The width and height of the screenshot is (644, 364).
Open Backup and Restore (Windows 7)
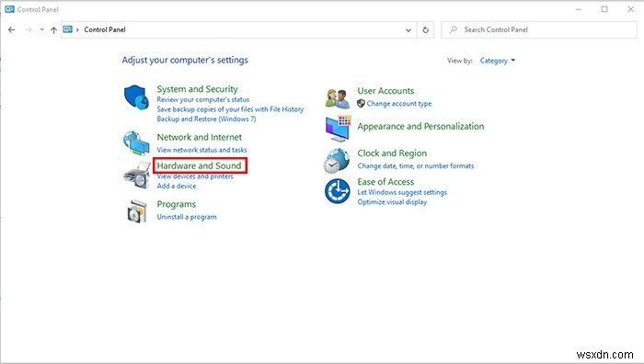[206, 119]
